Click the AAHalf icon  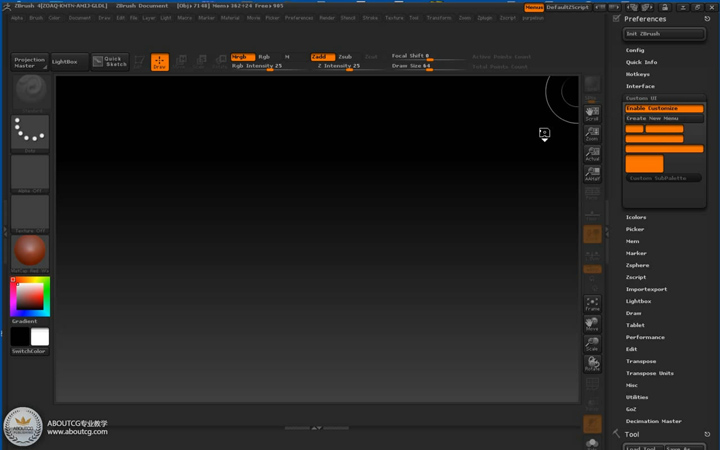click(592, 174)
